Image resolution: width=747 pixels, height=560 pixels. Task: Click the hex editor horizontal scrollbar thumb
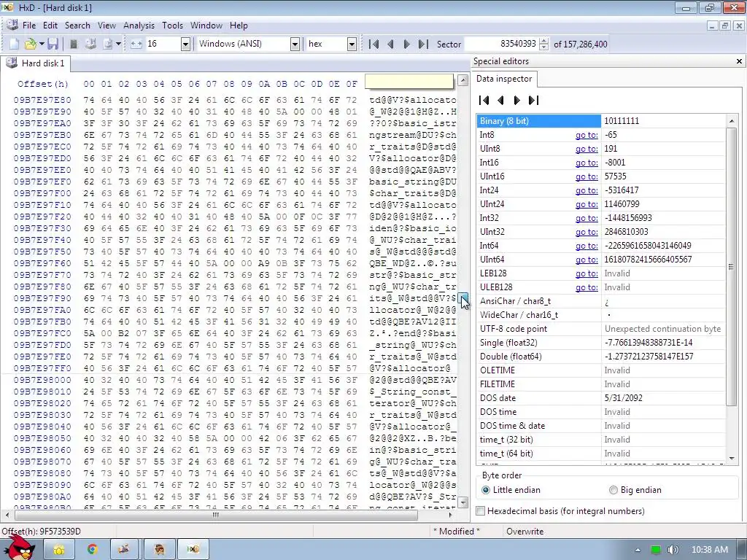coord(216,515)
